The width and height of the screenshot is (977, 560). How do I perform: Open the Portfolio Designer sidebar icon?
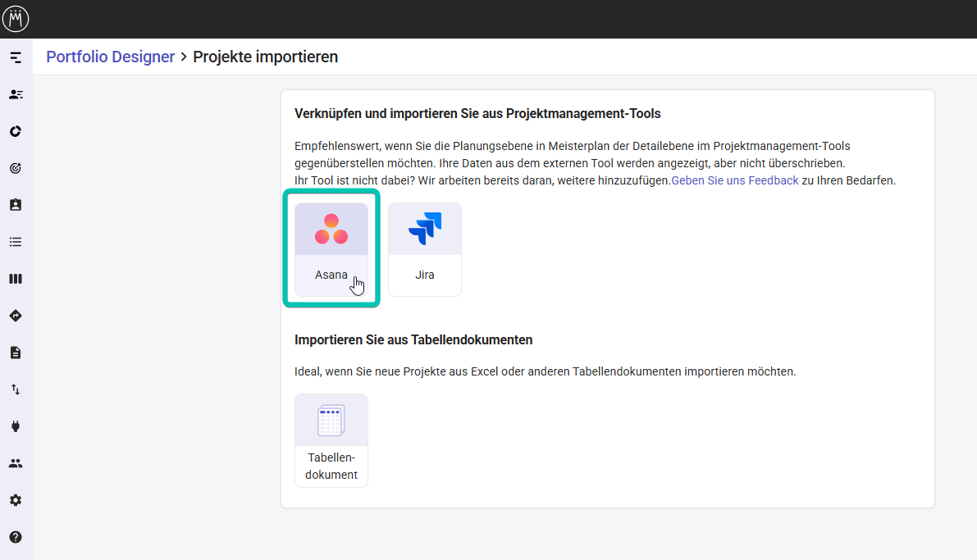coord(15,57)
